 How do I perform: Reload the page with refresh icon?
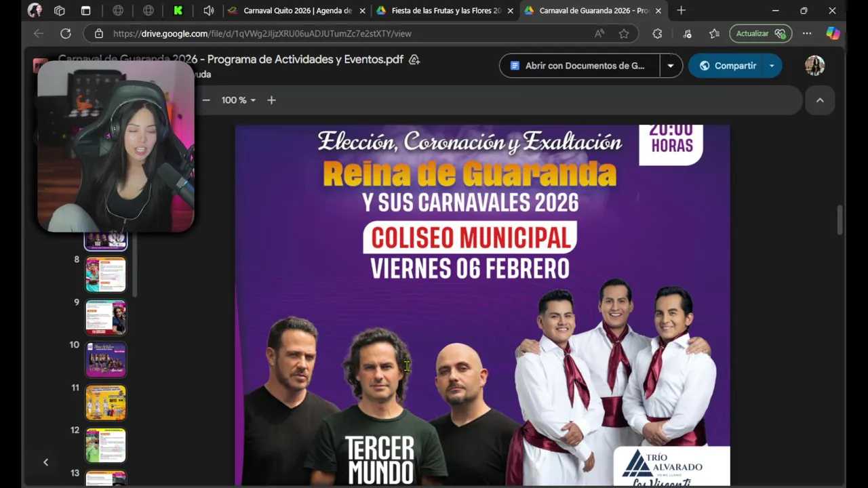(66, 33)
